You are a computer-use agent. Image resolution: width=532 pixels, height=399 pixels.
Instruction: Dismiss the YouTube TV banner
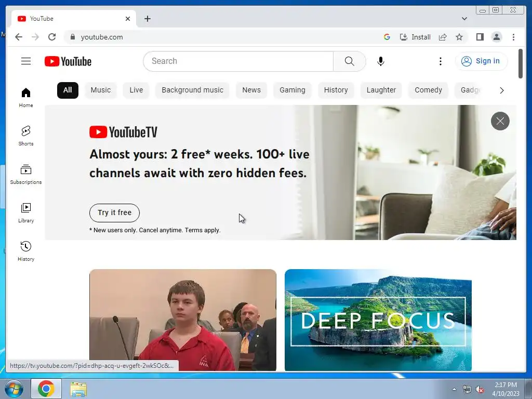click(x=500, y=121)
